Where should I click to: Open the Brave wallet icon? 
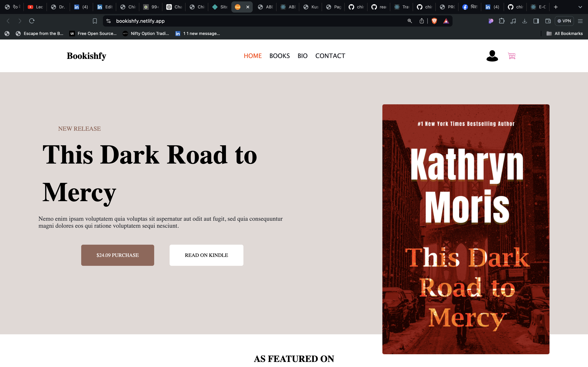548,21
